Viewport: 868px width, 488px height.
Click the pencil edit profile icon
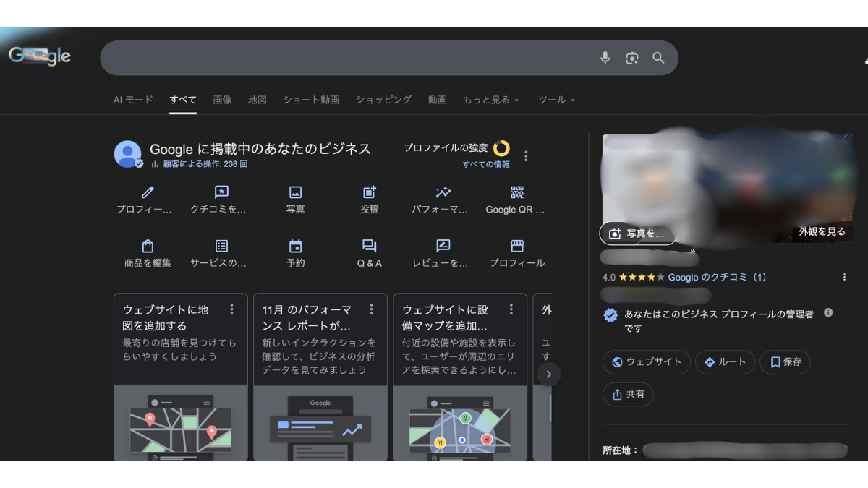pos(148,192)
